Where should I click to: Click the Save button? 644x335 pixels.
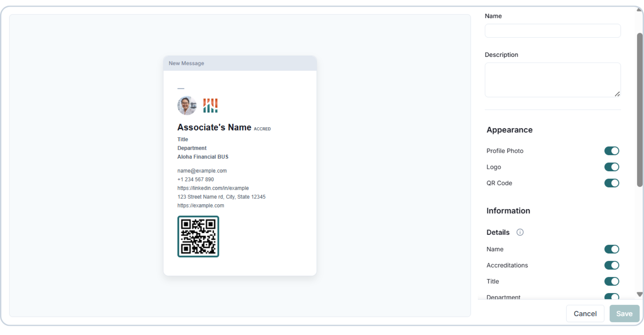624,314
